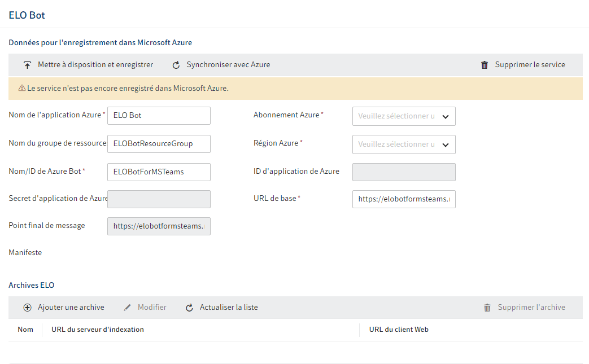Click Supprimer le service label

coord(530,64)
